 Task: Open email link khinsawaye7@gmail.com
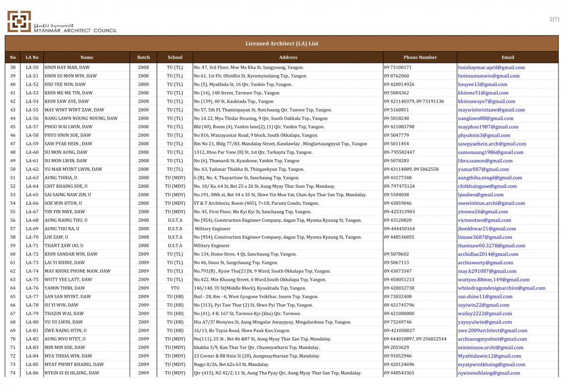click(487, 102)
